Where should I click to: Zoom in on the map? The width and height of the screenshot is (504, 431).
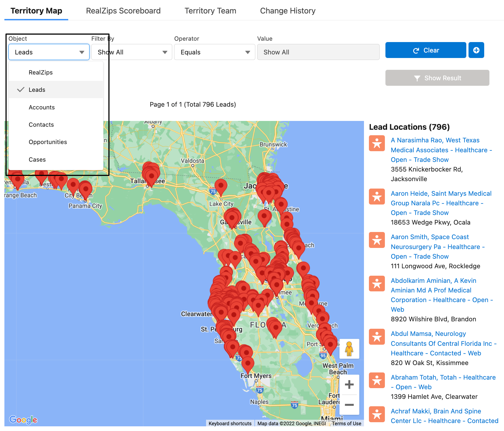349,385
